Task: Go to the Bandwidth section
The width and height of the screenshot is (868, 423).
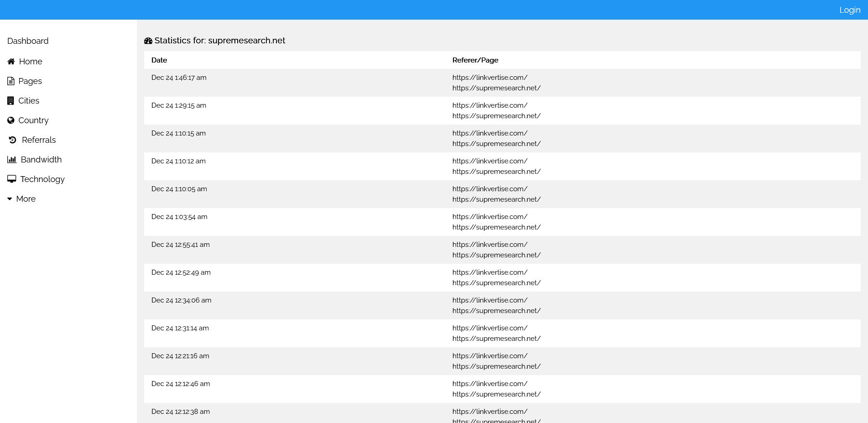Action: pos(41,160)
